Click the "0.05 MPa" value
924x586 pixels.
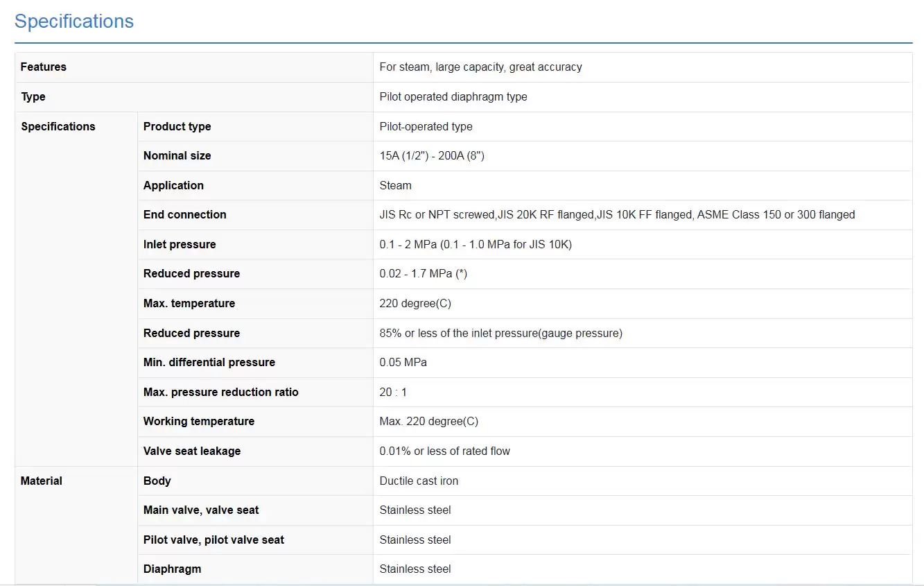coord(403,363)
